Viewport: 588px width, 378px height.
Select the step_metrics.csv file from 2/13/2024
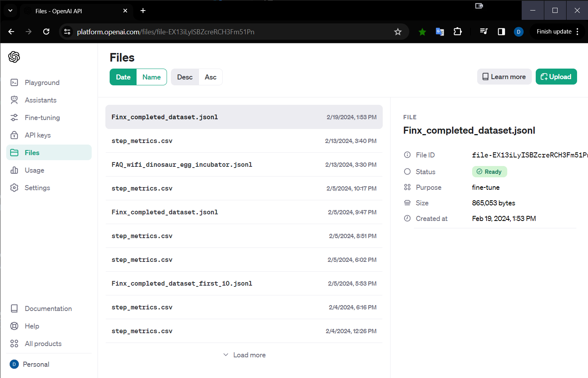pyautogui.click(x=244, y=141)
